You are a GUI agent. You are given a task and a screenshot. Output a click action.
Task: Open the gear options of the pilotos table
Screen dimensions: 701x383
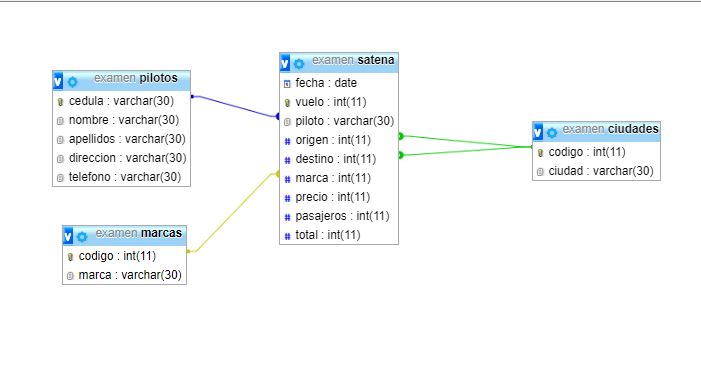tap(72, 82)
